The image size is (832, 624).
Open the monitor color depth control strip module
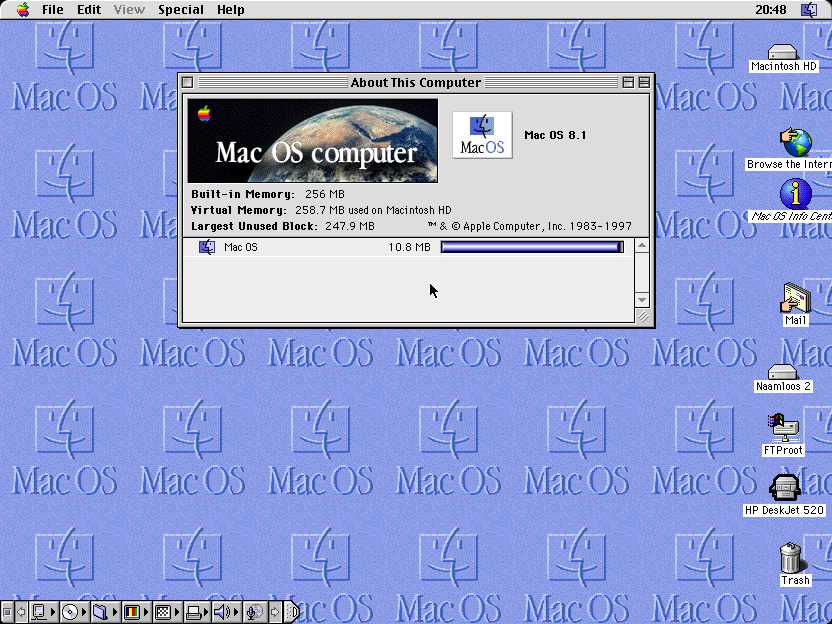click(x=131, y=612)
